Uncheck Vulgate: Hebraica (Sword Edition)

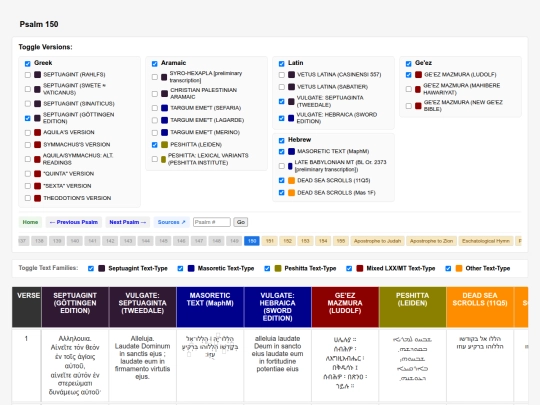[281, 118]
